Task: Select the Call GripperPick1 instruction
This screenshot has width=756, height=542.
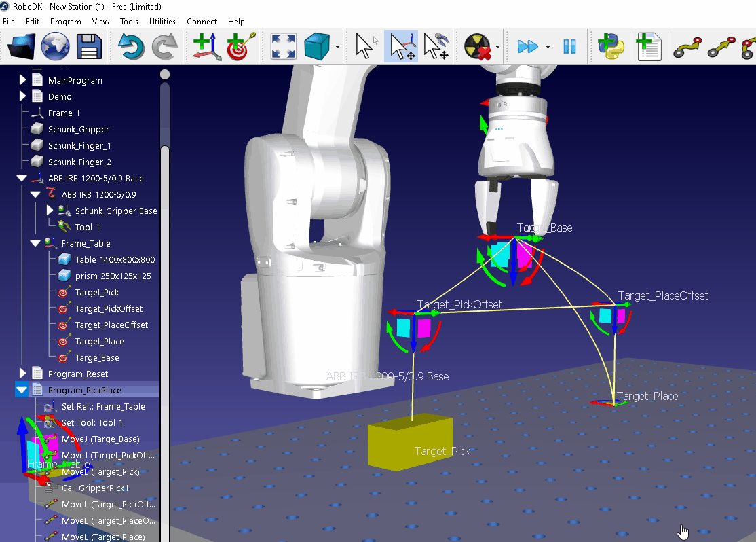Action: click(95, 488)
